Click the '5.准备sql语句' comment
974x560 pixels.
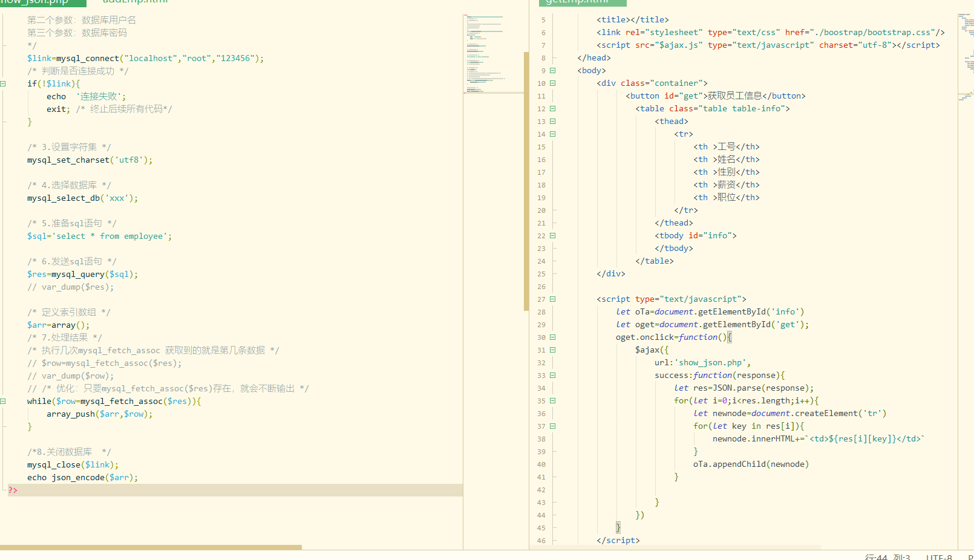(71, 224)
